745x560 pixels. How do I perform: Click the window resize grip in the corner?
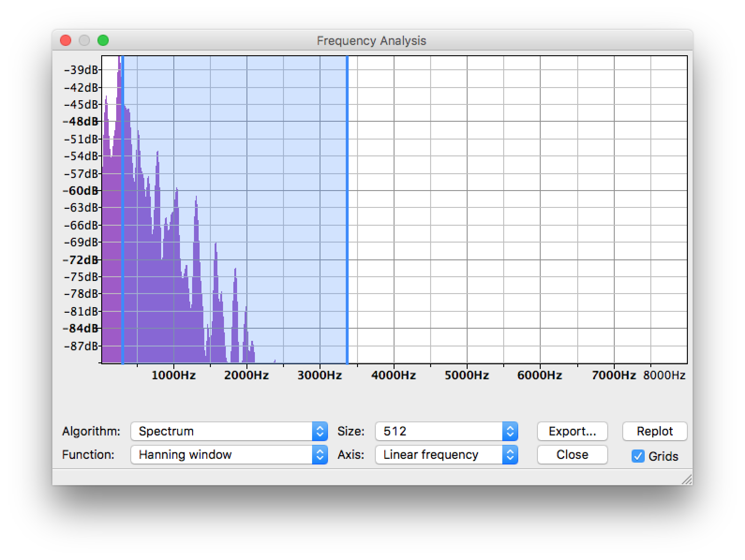(687, 479)
